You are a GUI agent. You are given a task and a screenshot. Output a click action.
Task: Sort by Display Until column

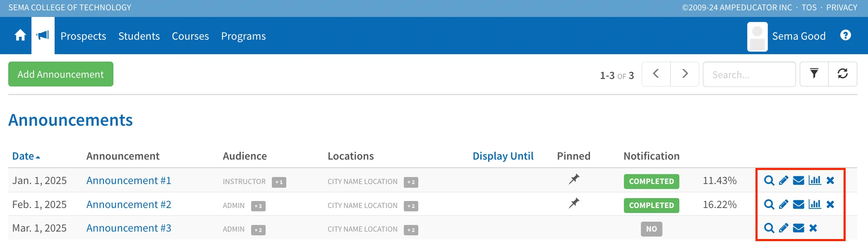click(x=503, y=156)
